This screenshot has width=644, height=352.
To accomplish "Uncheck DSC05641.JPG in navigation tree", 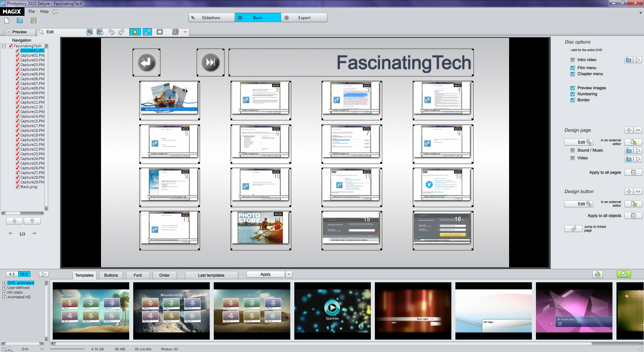I will tap(17, 51).
